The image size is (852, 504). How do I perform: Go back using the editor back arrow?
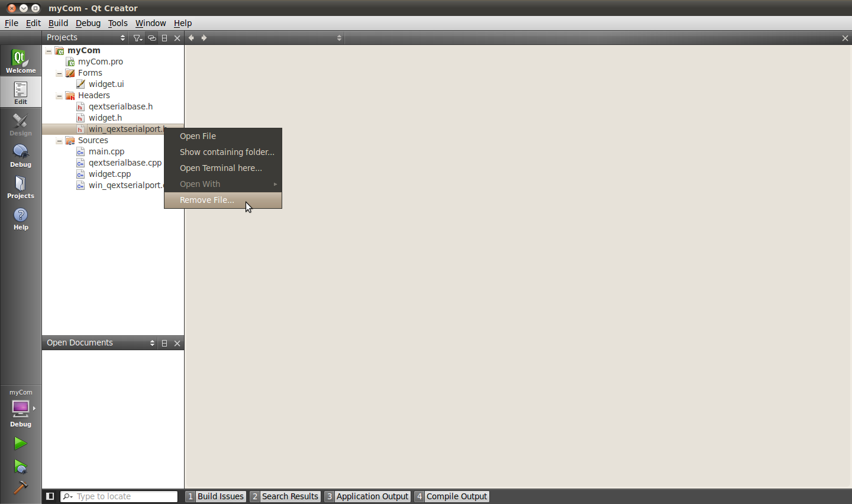[191, 38]
